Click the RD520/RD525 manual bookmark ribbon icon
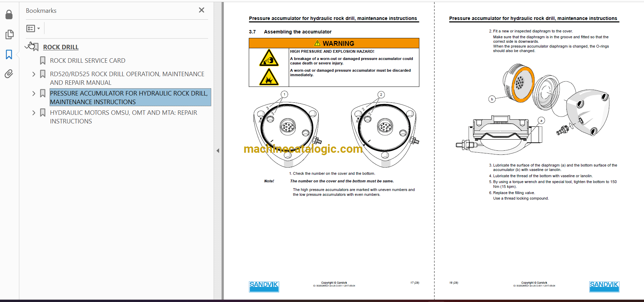The image size is (644, 302). (x=43, y=74)
